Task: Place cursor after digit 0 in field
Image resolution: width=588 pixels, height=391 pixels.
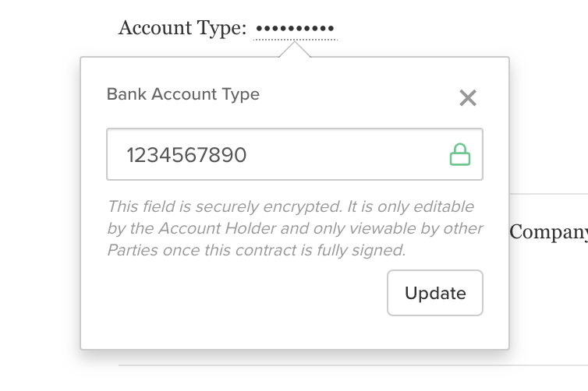Action: click(x=248, y=155)
